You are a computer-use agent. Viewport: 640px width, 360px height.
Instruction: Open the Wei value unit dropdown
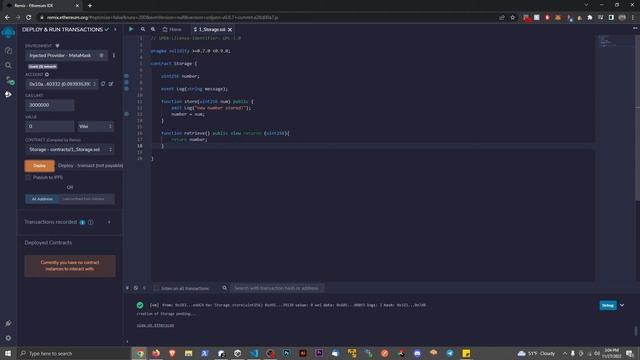[96, 126]
